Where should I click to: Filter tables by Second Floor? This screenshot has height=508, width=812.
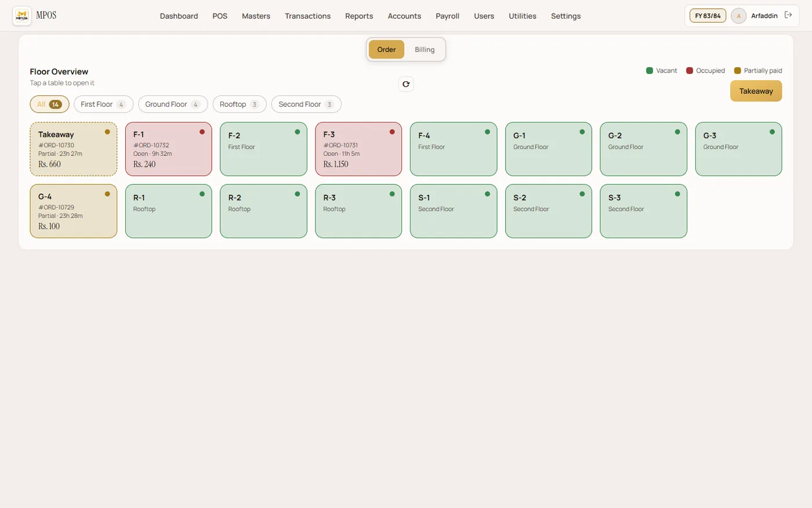306,105
